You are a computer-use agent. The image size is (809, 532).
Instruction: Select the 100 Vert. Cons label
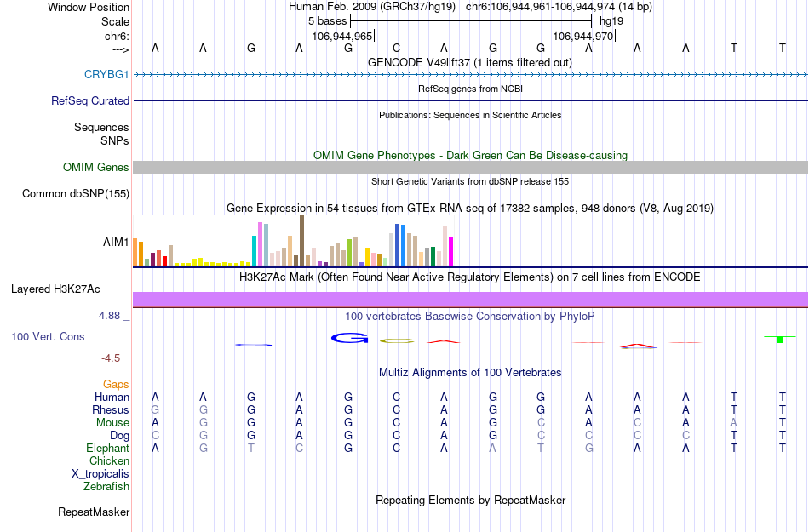48,336
